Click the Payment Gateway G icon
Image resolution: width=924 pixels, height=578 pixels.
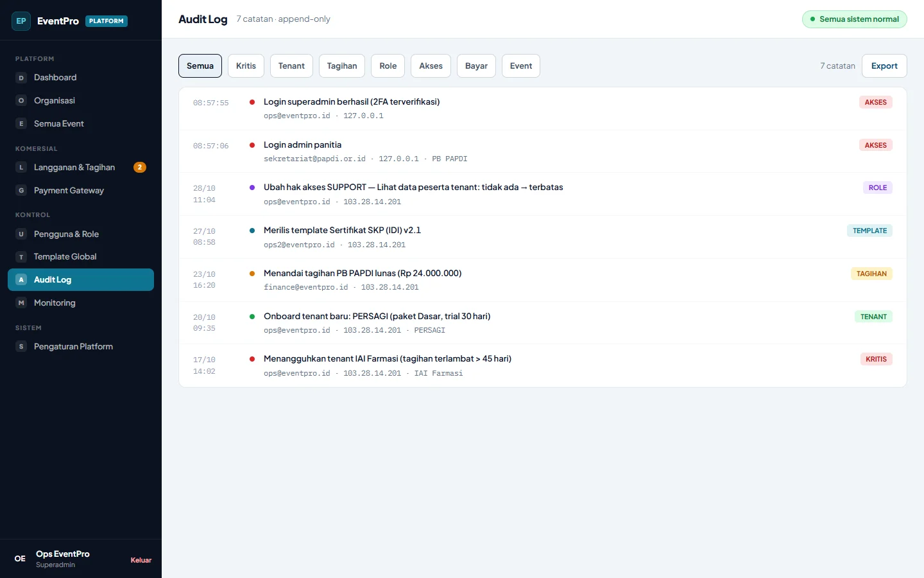pyautogui.click(x=21, y=191)
